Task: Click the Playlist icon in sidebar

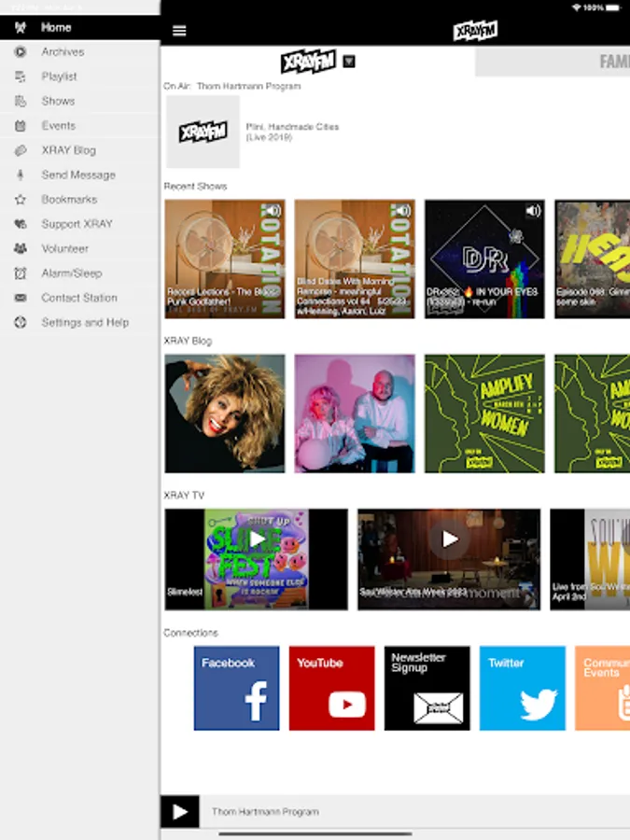Action: [x=21, y=77]
